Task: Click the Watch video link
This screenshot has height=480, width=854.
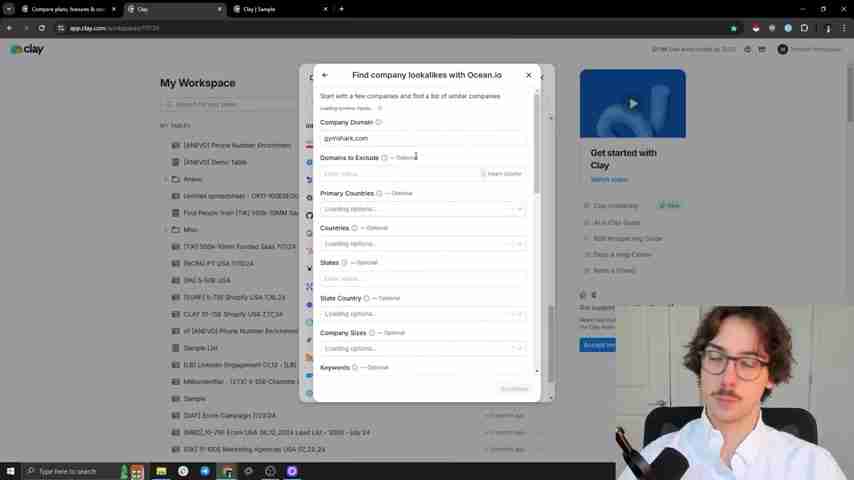Action: coord(609,179)
